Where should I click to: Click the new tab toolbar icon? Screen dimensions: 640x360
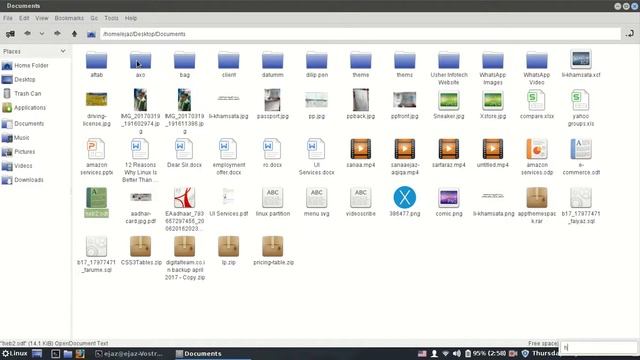pos(10,34)
